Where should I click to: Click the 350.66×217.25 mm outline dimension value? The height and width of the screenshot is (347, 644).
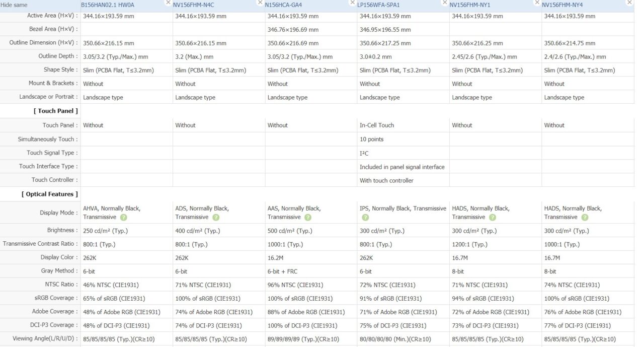point(385,43)
